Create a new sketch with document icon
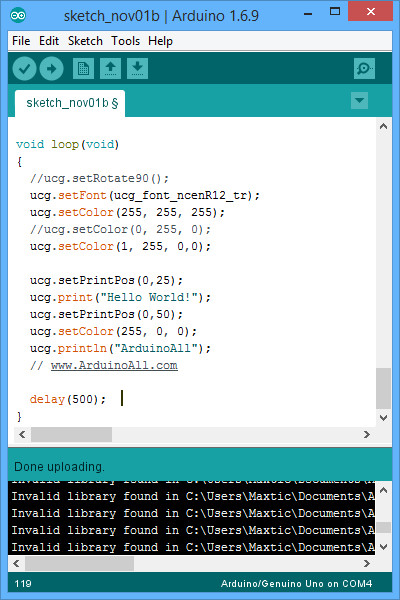Viewport: 400px width, 600px height. pos(83,69)
